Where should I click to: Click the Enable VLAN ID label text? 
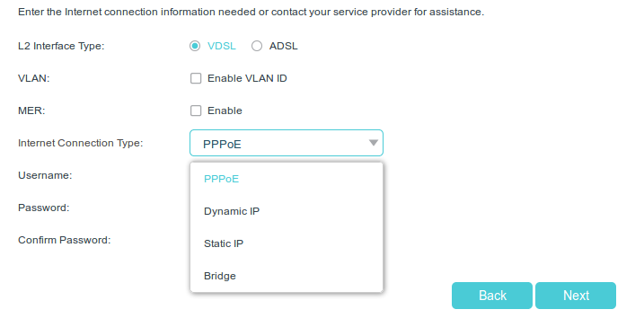click(247, 78)
